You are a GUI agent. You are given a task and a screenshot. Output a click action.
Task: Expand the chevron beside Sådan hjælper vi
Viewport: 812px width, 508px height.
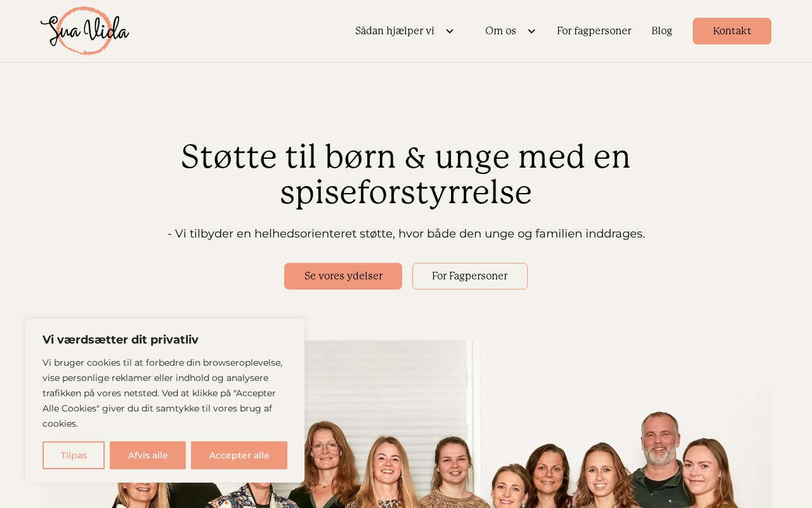click(x=450, y=31)
